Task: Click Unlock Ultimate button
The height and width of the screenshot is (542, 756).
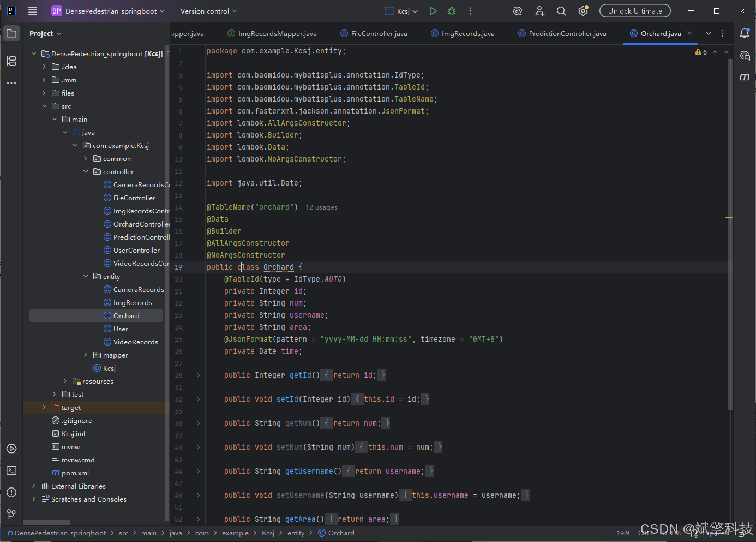Action: pyautogui.click(x=635, y=11)
